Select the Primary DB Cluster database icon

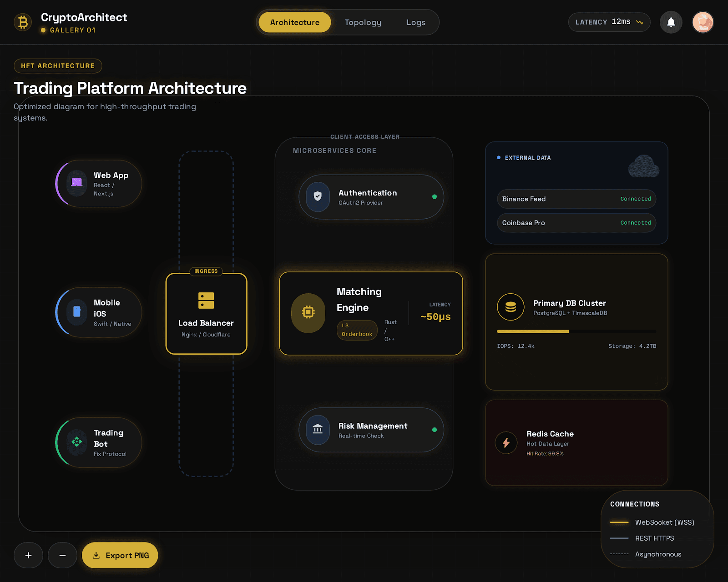click(511, 307)
